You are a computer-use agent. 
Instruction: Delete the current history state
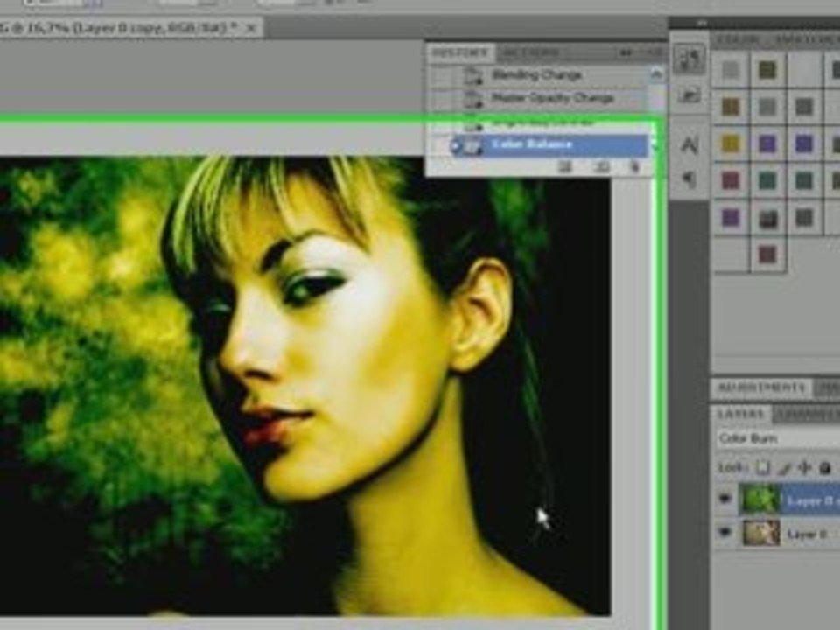635,167
